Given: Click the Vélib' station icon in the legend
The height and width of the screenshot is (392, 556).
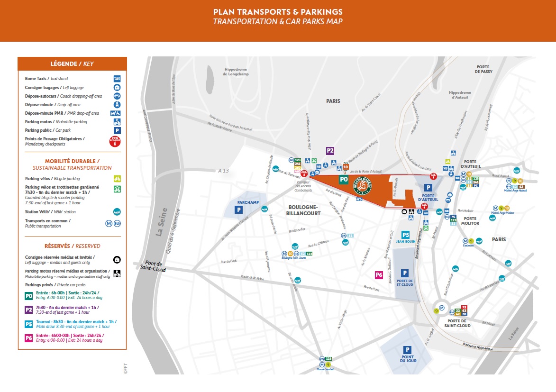Looking at the screenshot, I should tap(117, 211).
